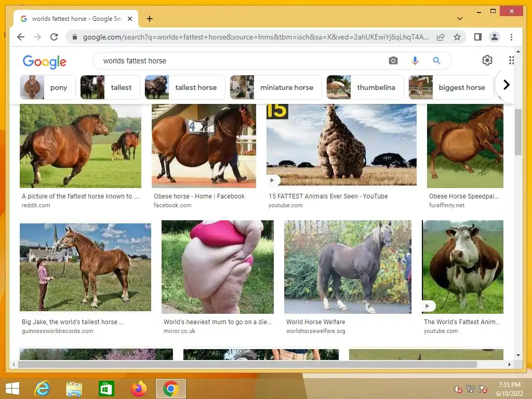The width and height of the screenshot is (532, 399).
Task: Open the Obese Horse Speedpaint thumbnail
Action: tap(465, 146)
